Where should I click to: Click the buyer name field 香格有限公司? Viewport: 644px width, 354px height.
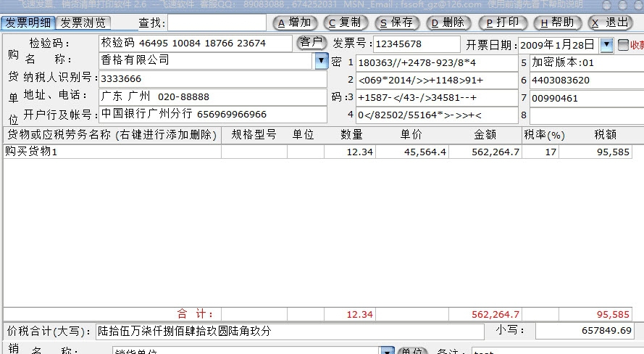(206, 61)
